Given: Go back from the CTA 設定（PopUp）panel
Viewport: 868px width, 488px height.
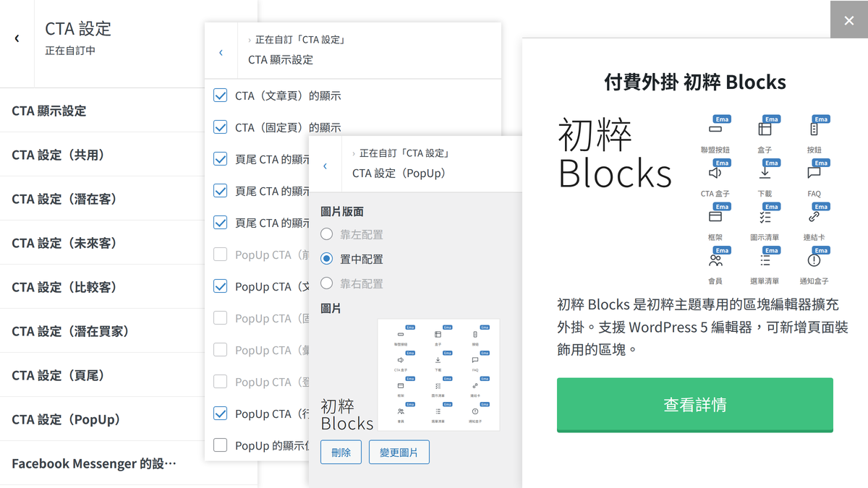Looking at the screenshot, I should click(325, 166).
